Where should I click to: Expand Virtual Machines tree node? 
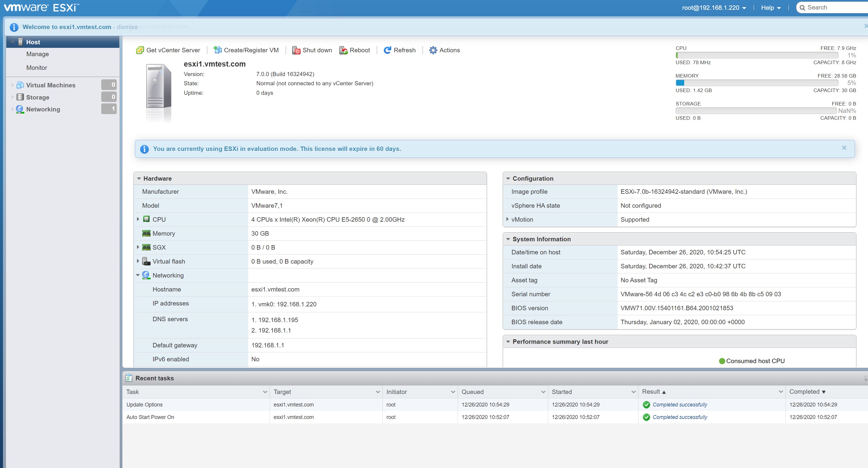click(x=12, y=85)
